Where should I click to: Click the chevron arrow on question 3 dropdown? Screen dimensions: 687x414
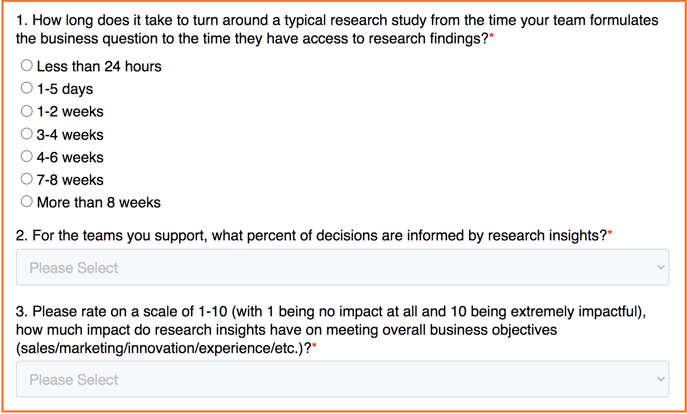tap(661, 379)
